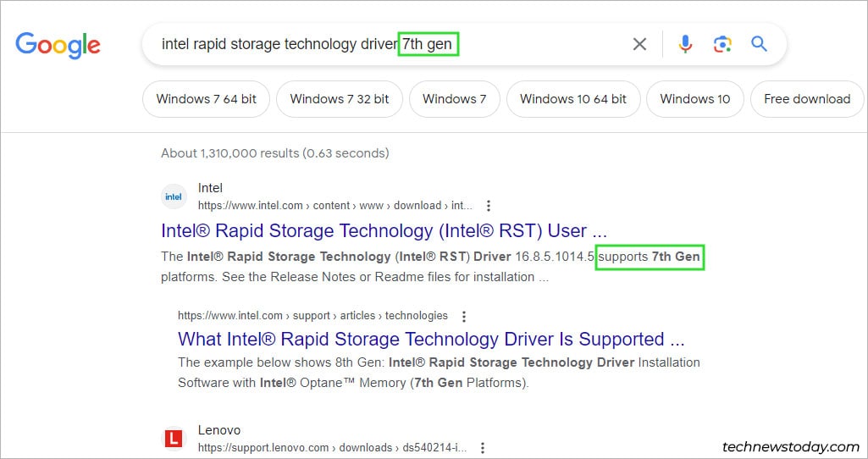
Task: Select the Windows 7 filter chip
Action: [455, 99]
